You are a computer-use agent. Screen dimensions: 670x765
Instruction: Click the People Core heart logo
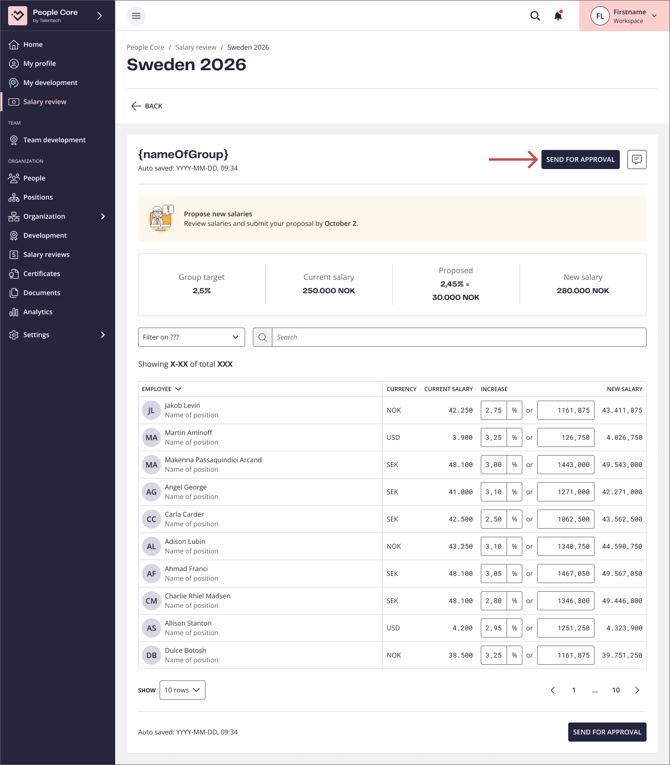[18, 16]
